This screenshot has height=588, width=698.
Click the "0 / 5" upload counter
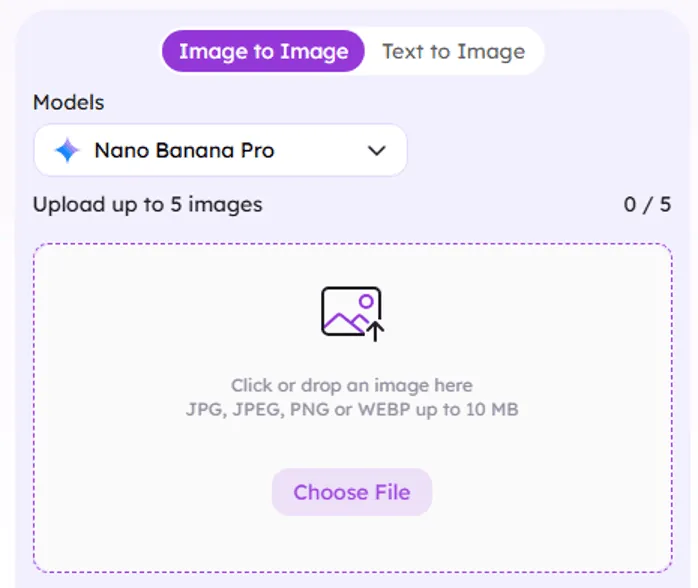pyautogui.click(x=647, y=205)
